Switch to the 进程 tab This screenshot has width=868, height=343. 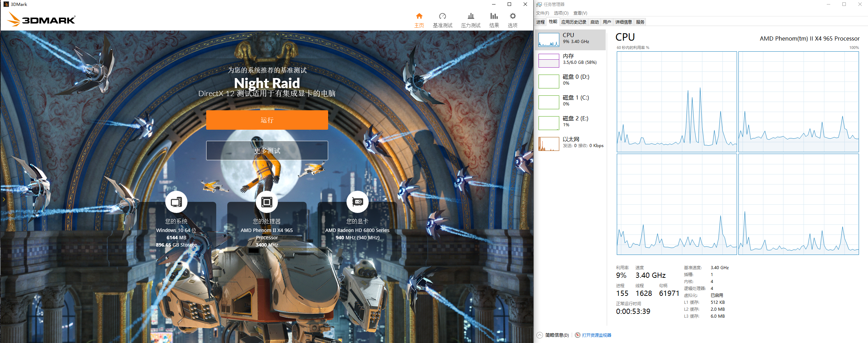540,22
